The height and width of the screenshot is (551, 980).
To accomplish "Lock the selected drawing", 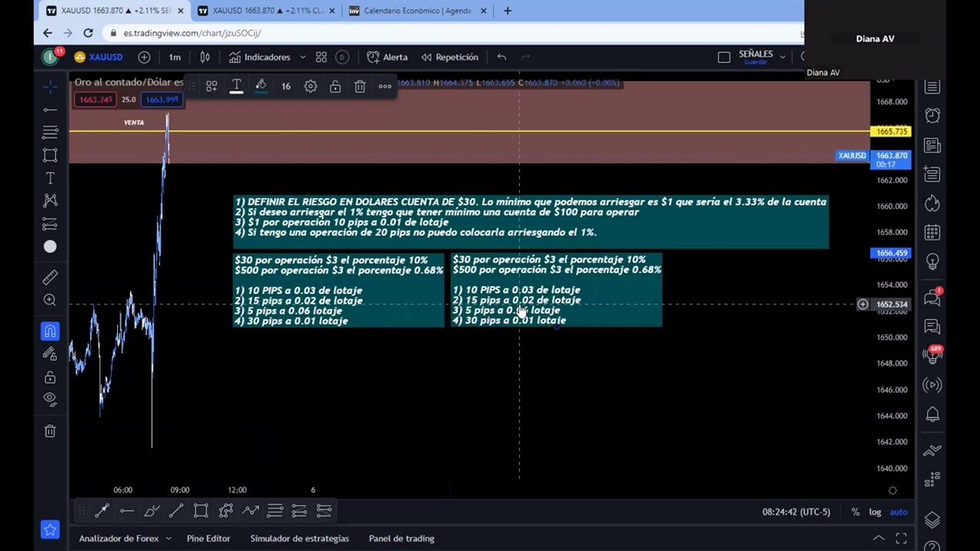I will click(x=335, y=86).
